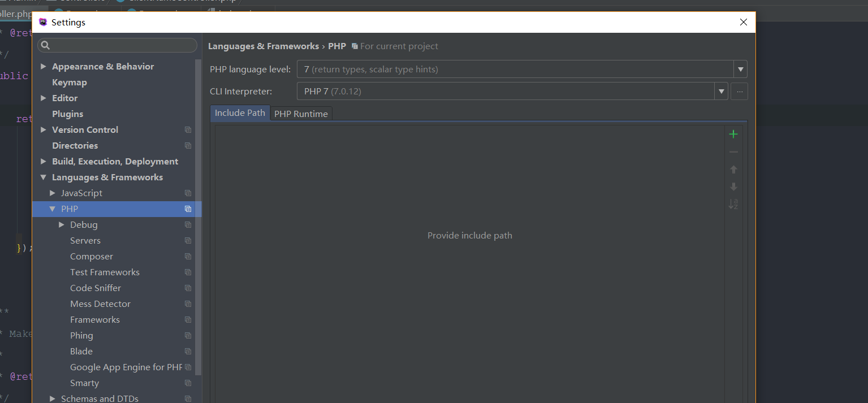Select Servers under PHP
The width and height of the screenshot is (868, 403).
[85, 241]
